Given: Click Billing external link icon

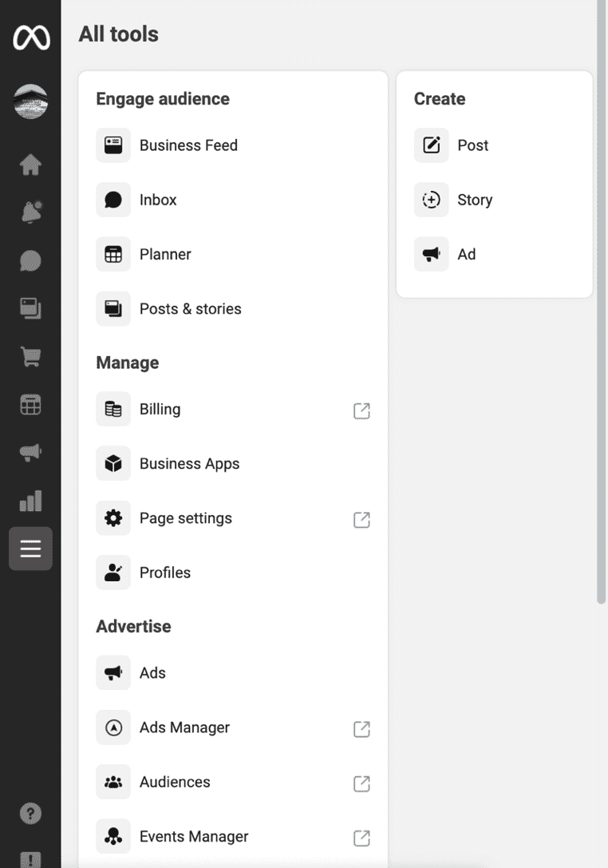Looking at the screenshot, I should point(361,410).
